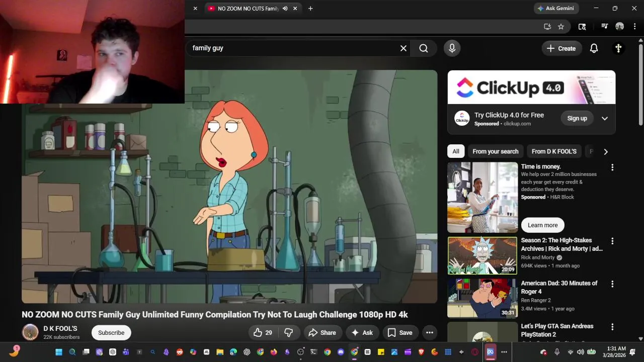Select From D K FOOL'S chip

point(554,151)
